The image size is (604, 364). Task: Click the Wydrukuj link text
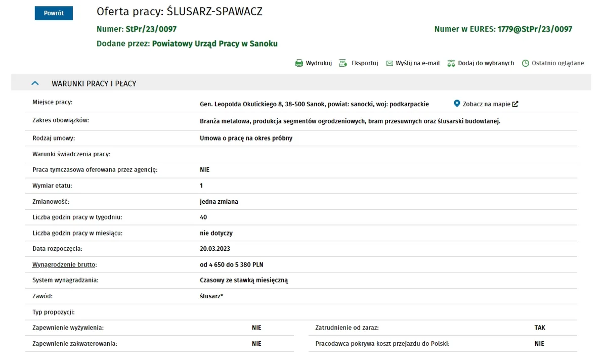(x=319, y=63)
